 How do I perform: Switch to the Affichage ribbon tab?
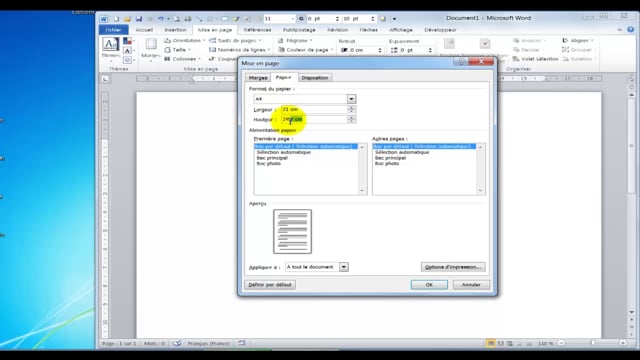point(401,30)
